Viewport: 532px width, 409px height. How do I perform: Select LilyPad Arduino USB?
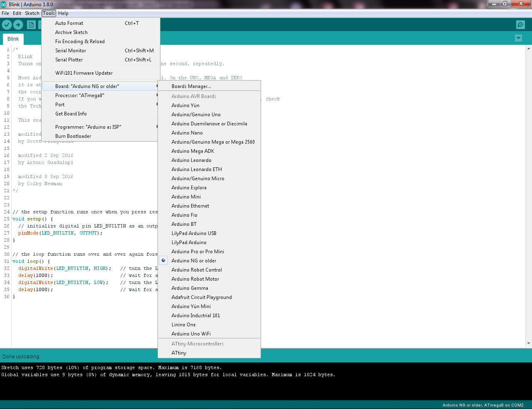click(209, 233)
